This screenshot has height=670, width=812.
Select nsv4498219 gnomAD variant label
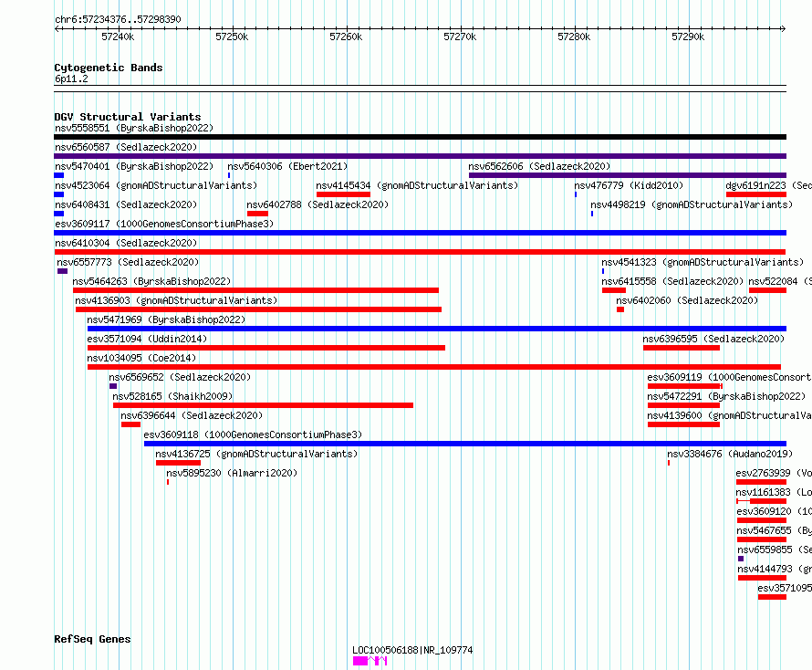tap(692, 204)
